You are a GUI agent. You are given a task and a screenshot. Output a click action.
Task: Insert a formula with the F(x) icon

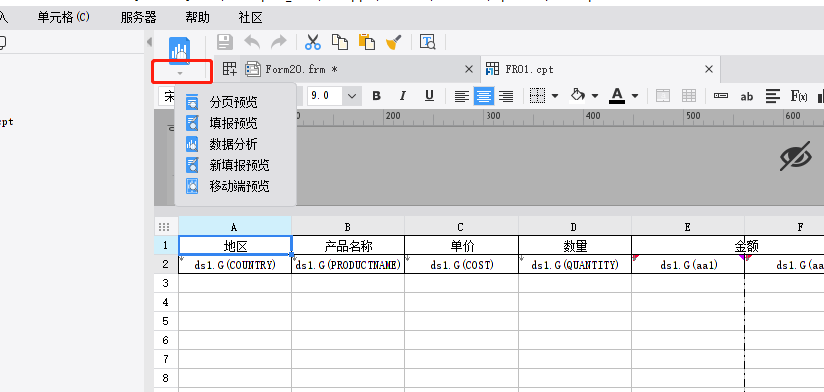point(799,96)
